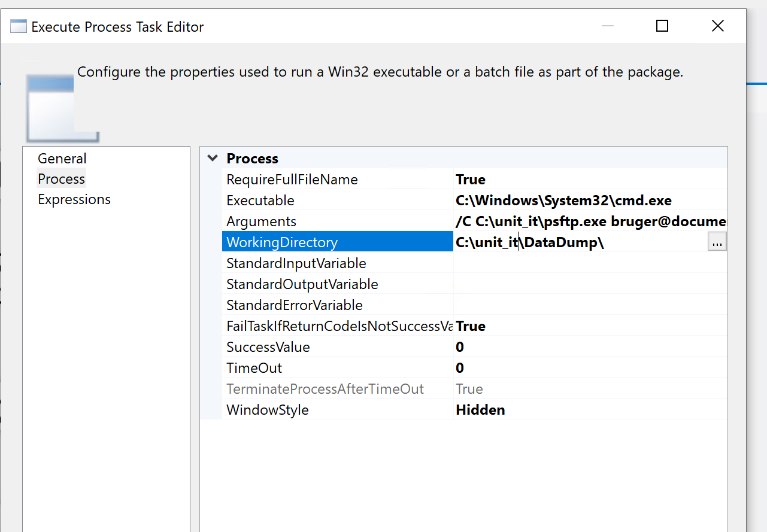The width and height of the screenshot is (767, 532).
Task: Select the WindowStyle property label
Action: point(268,410)
